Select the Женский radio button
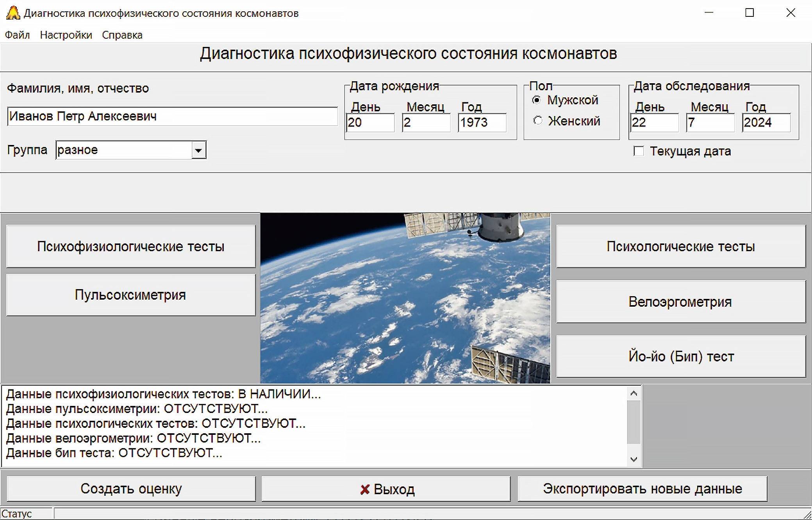Screen dimensions: 812x520 tap(538, 121)
